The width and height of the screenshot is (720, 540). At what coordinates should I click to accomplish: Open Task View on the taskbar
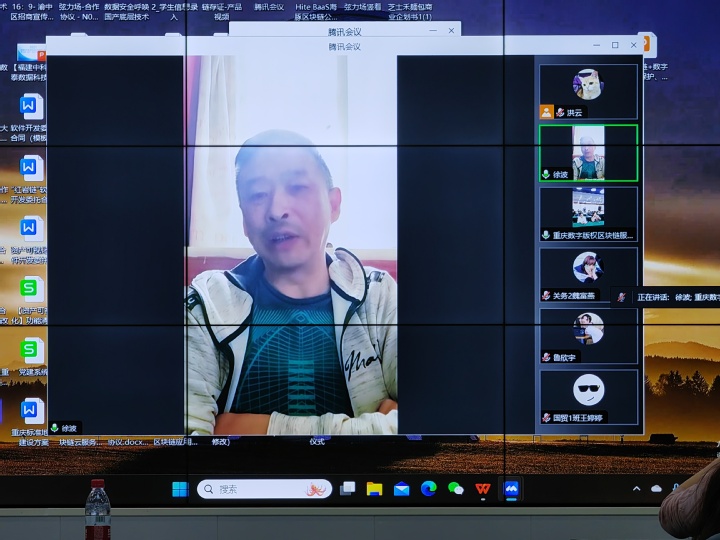tap(348, 489)
